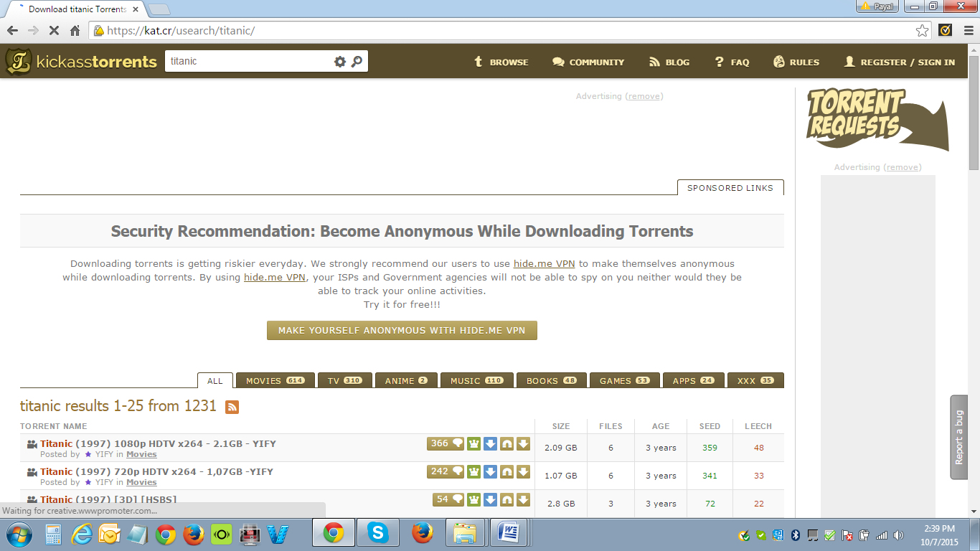Click Bluetooth icon in system tray

[795, 535]
